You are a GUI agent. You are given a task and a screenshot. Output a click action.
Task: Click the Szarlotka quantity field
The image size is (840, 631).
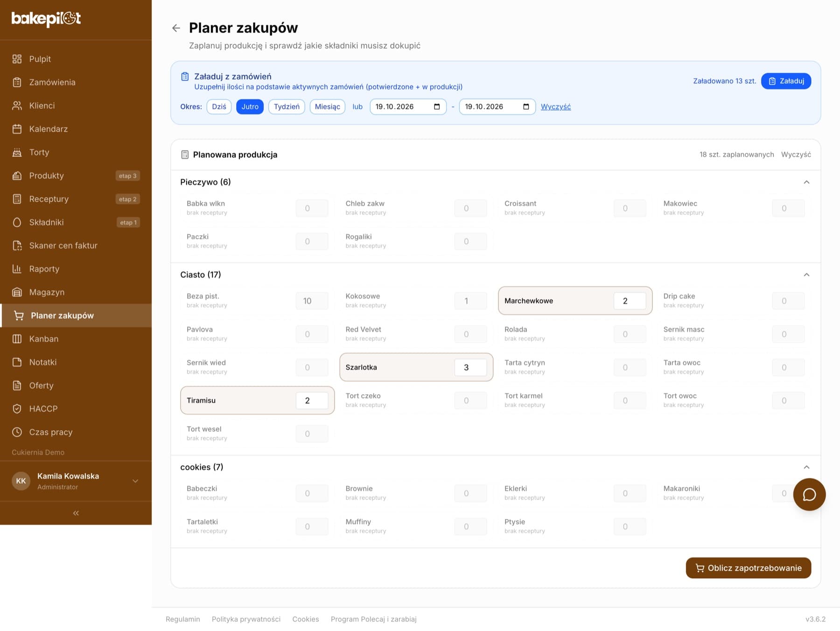471,367
